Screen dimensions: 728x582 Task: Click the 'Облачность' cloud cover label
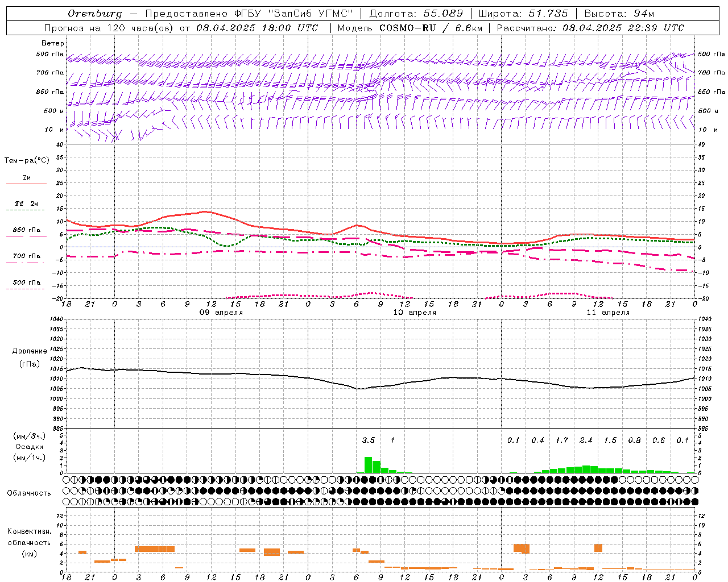click(x=29, y=493)
